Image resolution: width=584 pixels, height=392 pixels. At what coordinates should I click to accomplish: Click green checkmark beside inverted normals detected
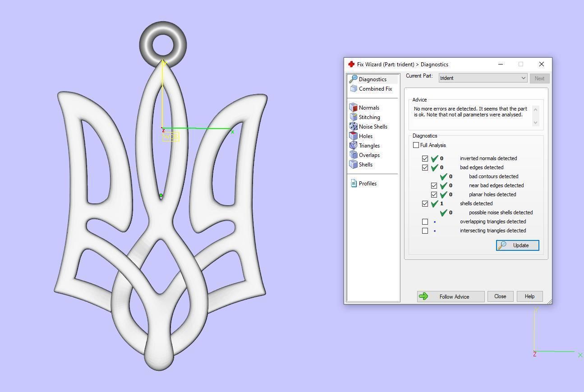[x=435, y=158]
